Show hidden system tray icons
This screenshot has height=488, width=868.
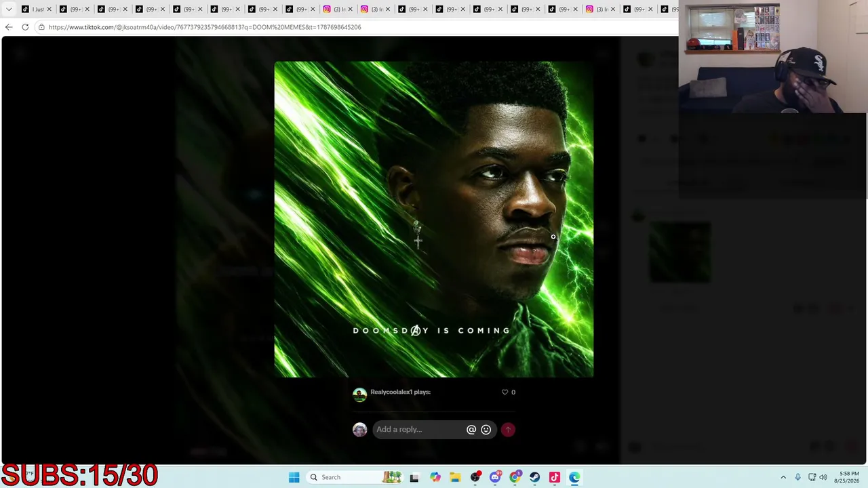[x=783, y=477]
